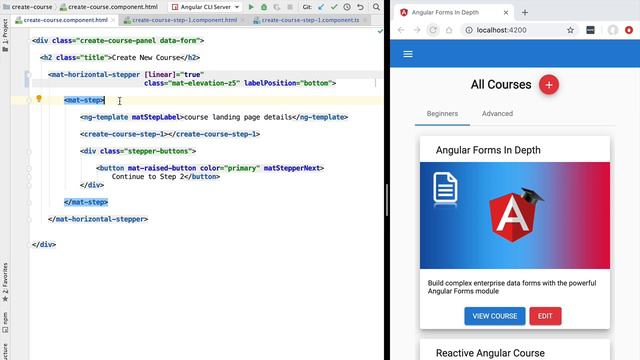
Task: Bookmark this page with star icon
Action: click(x=570, y=30)
